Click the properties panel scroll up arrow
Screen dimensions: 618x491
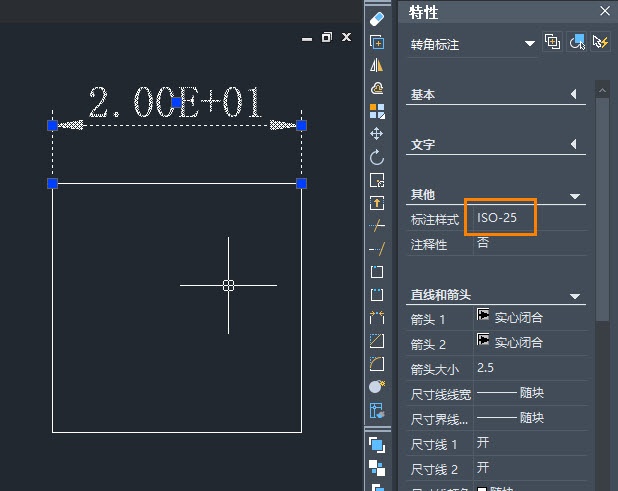coord(602,91)
